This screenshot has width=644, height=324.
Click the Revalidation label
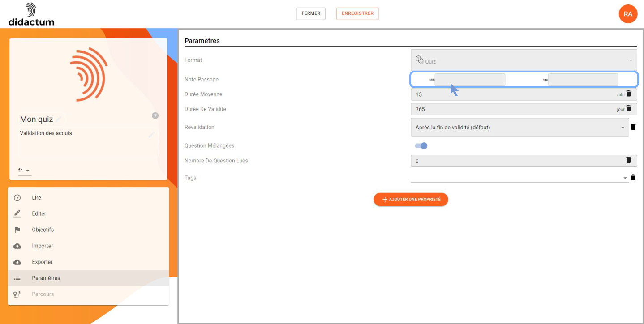coord(199,127)
